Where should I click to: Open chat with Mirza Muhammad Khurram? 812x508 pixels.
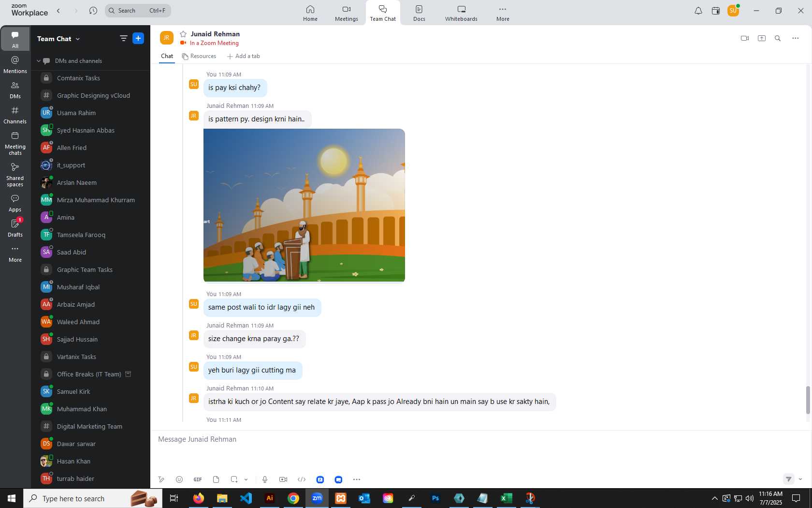(x=91, y=200)
